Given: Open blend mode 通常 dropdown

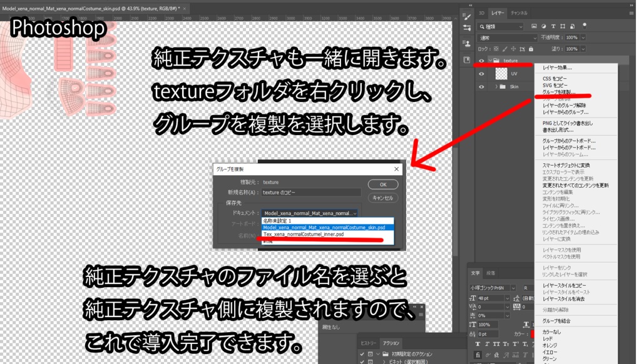Looking at the screenshot, I should (x=507, y=38).
